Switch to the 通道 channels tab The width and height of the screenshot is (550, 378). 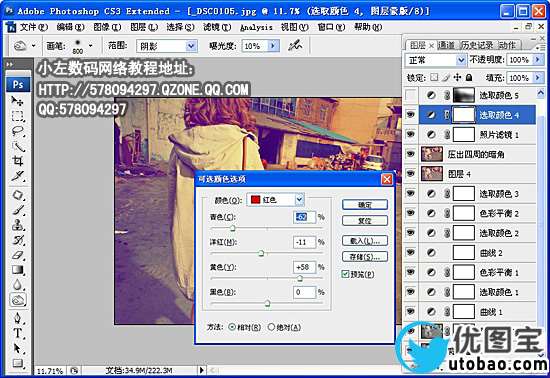point(446,45)
